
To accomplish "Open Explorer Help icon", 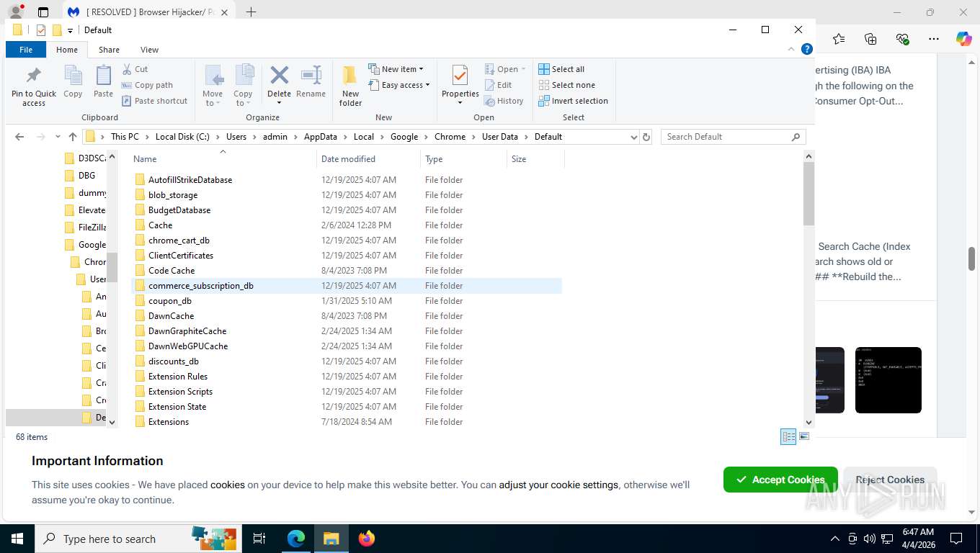I will tap(807, 49).
